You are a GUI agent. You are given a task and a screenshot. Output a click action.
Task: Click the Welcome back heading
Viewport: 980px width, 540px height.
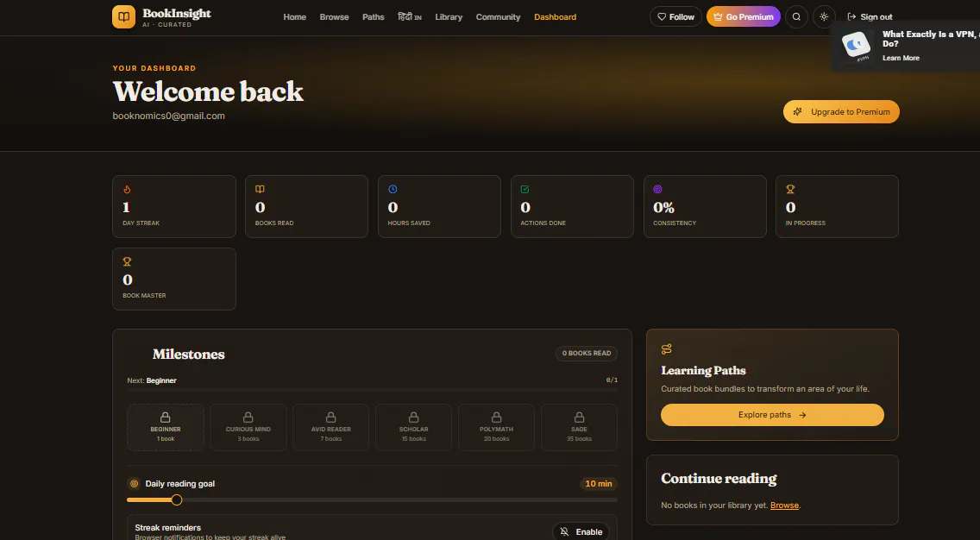208,92
